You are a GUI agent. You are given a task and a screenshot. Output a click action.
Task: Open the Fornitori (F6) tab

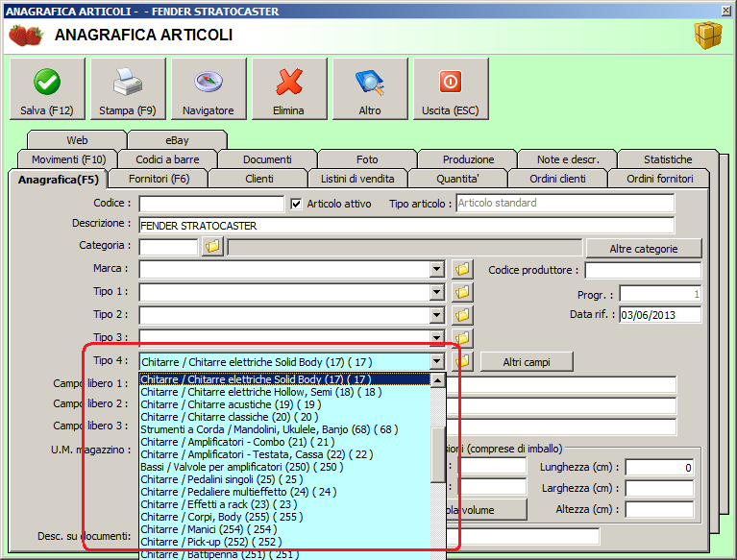[159, 179]
